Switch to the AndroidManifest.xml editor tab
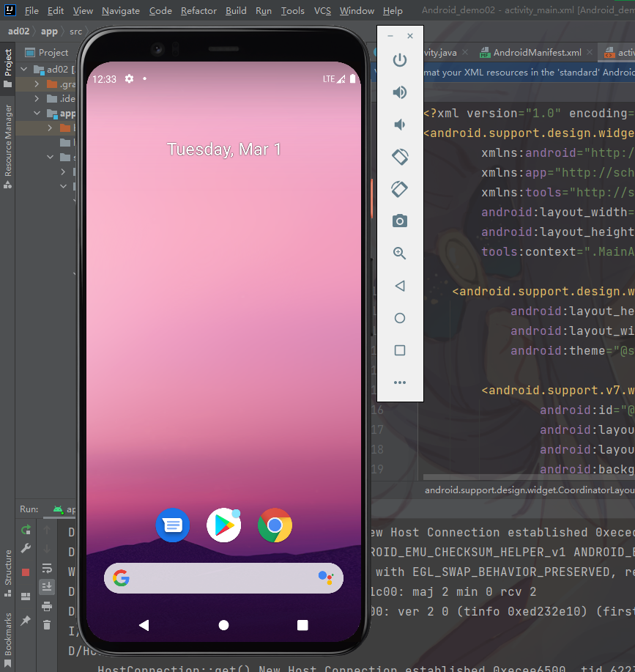 pos(537,52)
